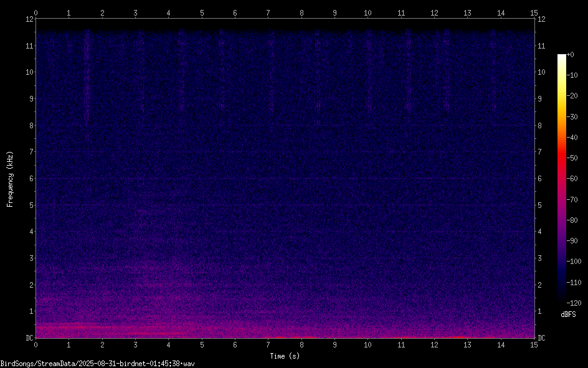
Task: Click the 'dBFS' label under the color scale
Action: (x=568, y=314)
